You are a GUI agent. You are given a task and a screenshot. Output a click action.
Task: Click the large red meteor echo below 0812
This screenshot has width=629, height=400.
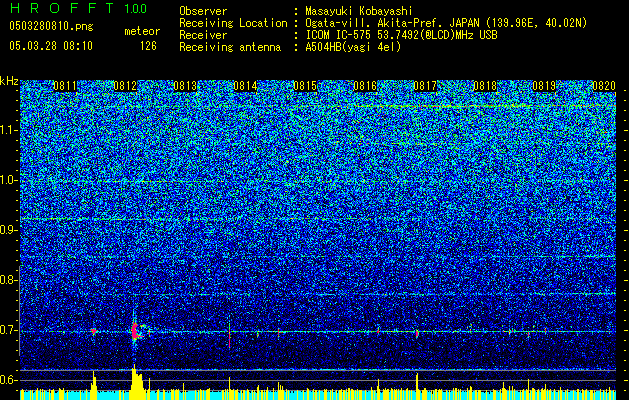click(x=135, y=331)
